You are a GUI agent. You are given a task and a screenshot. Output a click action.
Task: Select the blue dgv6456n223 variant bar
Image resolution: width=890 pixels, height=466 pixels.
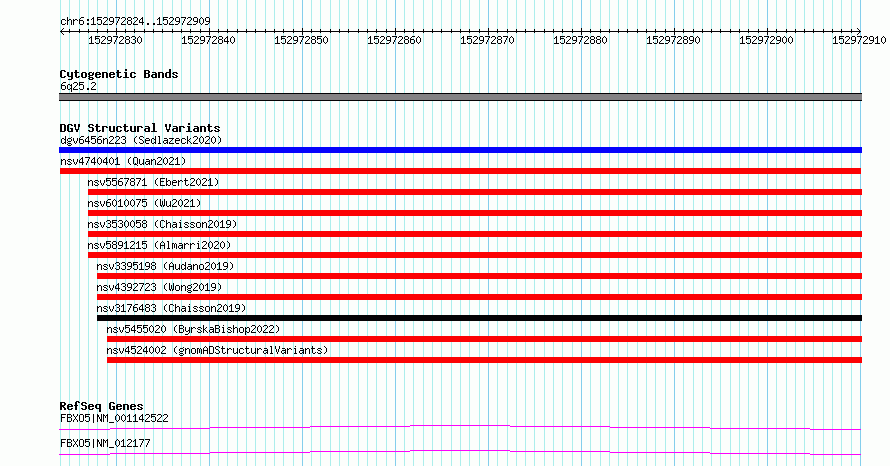(x=460, y=150)
